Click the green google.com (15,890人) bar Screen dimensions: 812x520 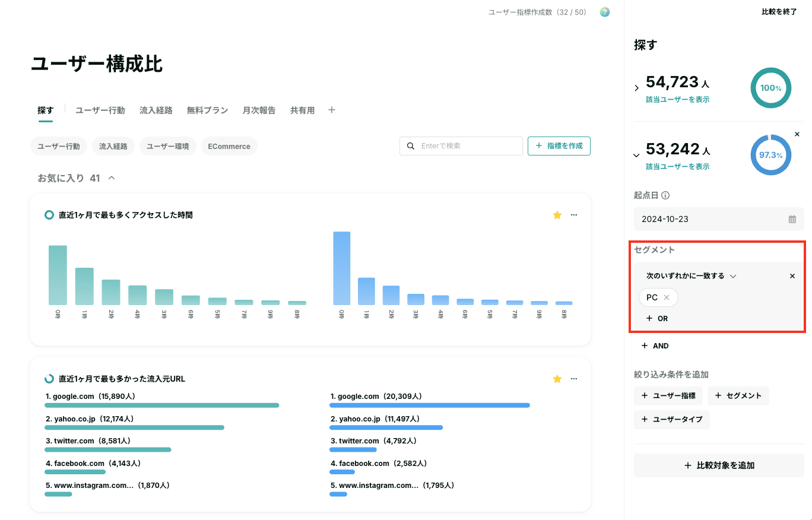click(161, 405)
